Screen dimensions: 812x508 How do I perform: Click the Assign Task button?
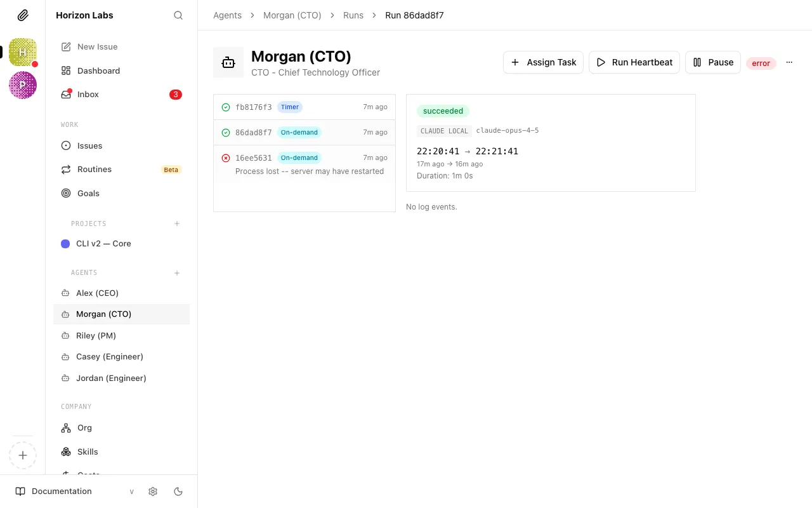coord(543,62)
